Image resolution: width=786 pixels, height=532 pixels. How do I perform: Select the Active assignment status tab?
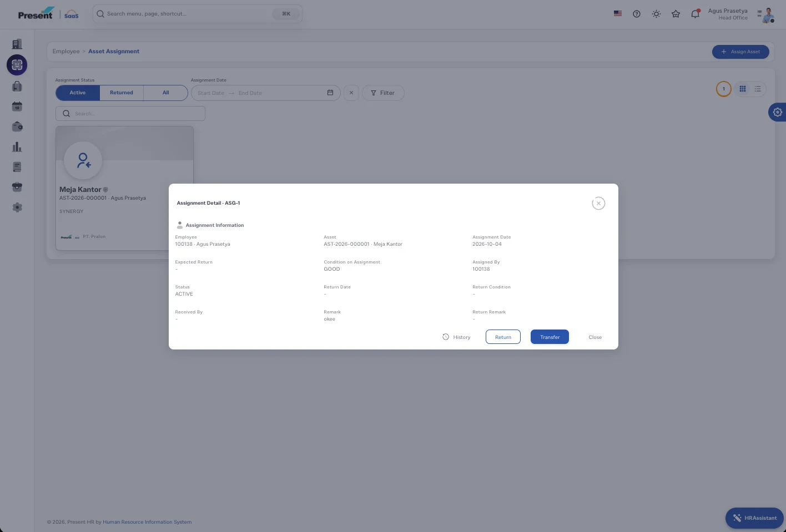(78, 93)
